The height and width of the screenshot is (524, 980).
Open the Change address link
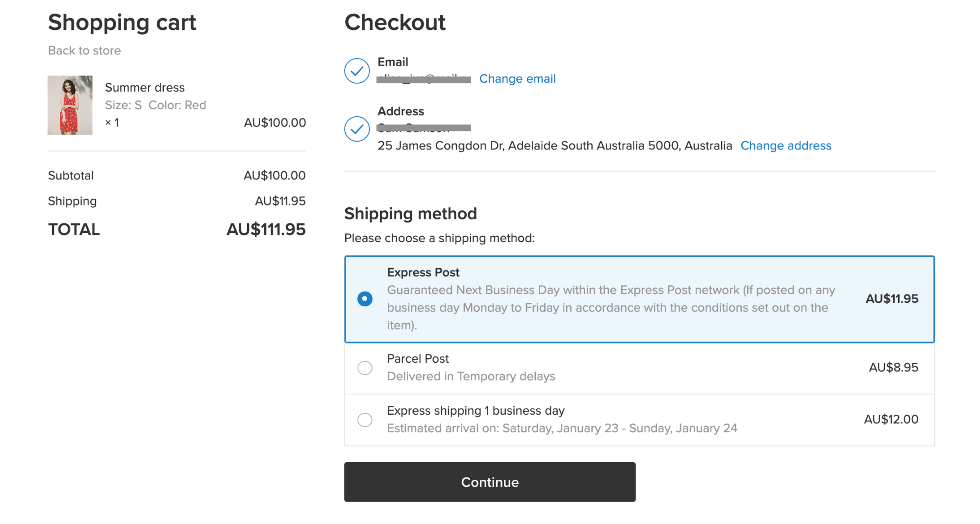(x=785, y=146)
